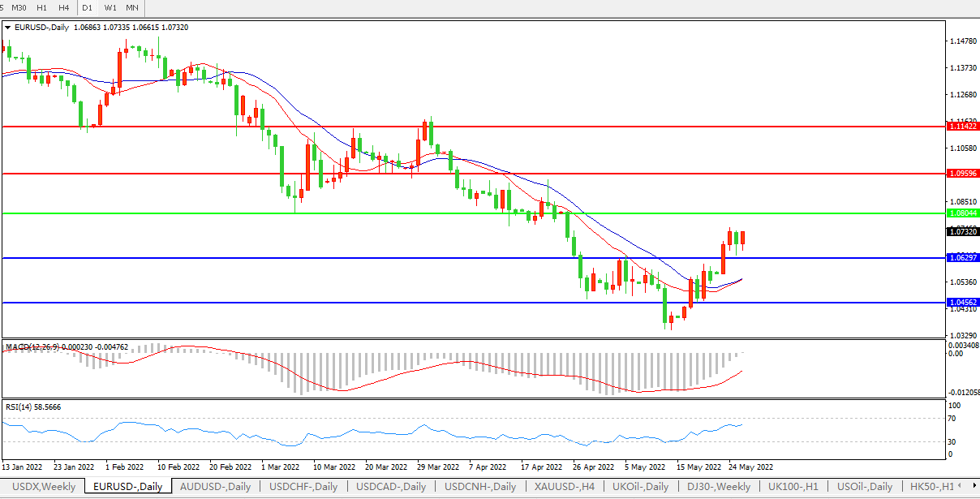Set chart period to H4
Image resolution: width=980 pixels, height=499 pixels.
pyautogui.click(x=63, y=7)
